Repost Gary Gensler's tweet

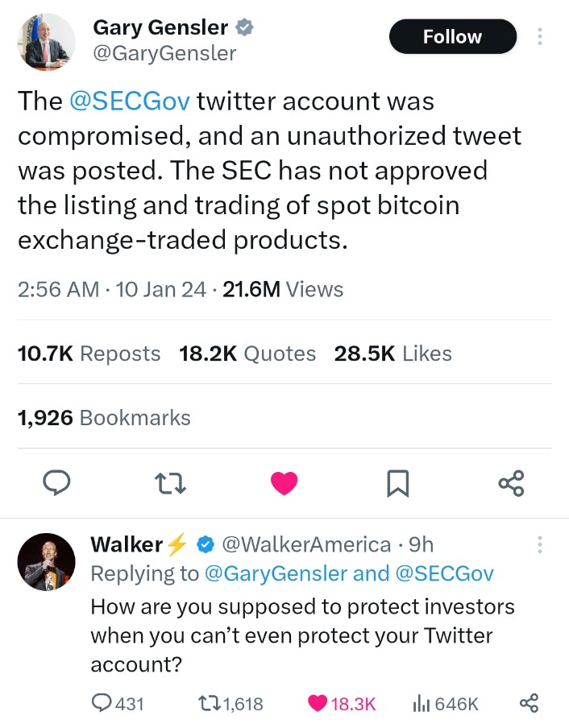pos(171,482)
